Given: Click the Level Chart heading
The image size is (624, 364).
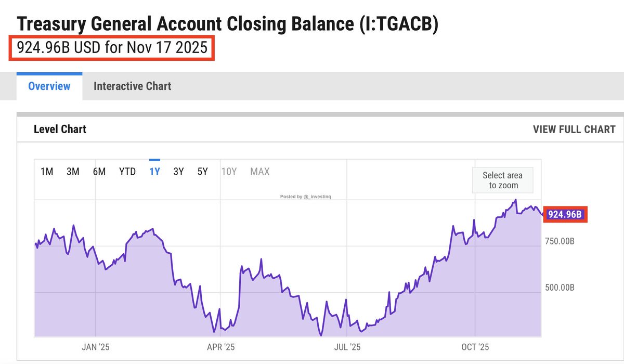Looking at the screenshot, I should 60,129.
